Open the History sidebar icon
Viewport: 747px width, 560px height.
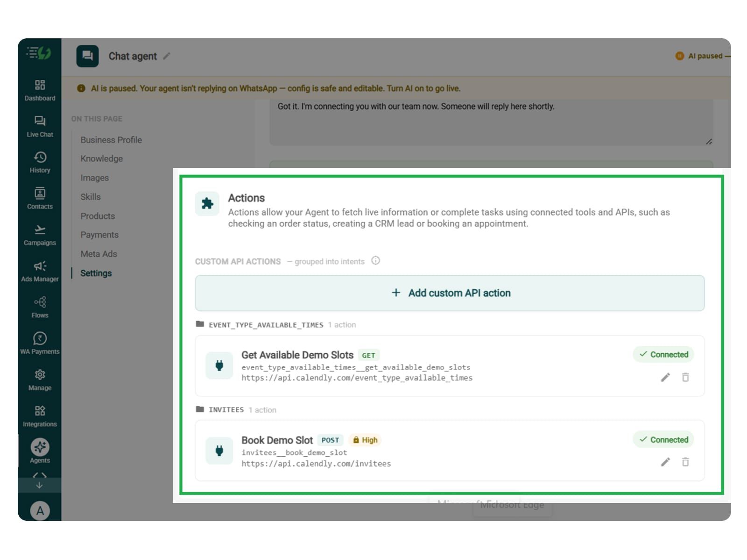click(x=40, y=162)
